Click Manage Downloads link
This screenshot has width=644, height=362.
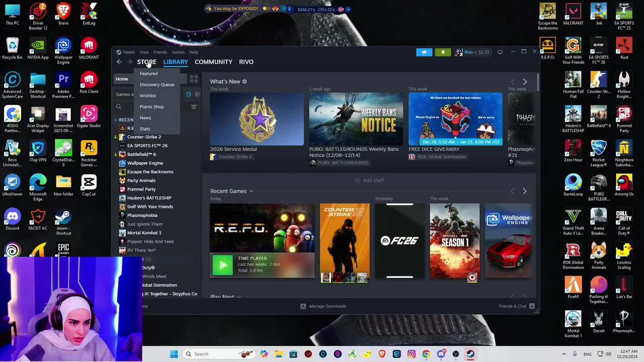coord(328,306)
